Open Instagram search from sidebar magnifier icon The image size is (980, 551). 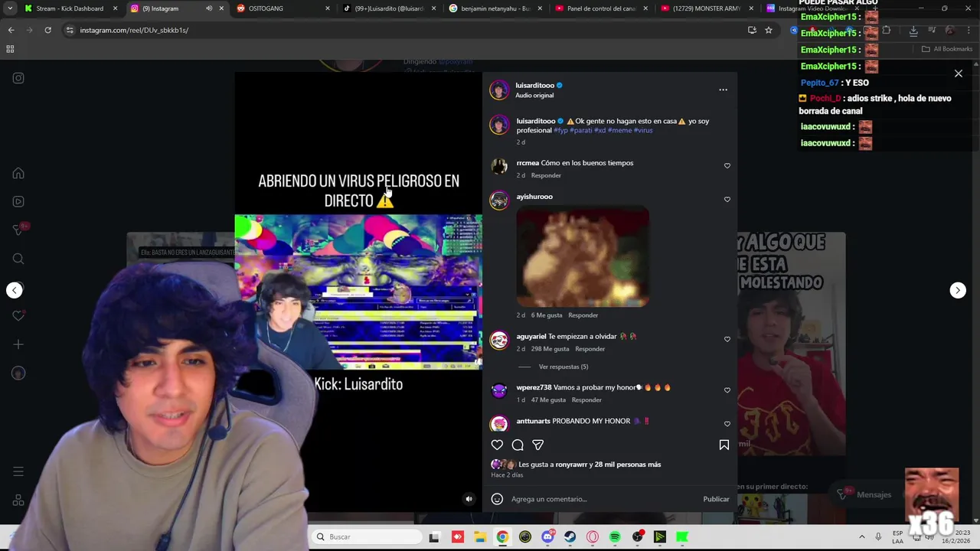tap(18, 259)
